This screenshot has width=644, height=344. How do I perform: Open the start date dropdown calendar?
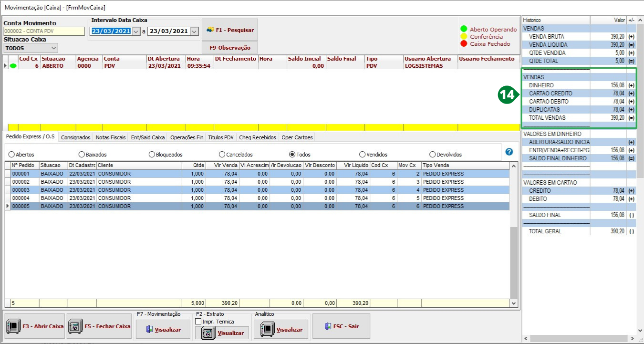[136, 31]
